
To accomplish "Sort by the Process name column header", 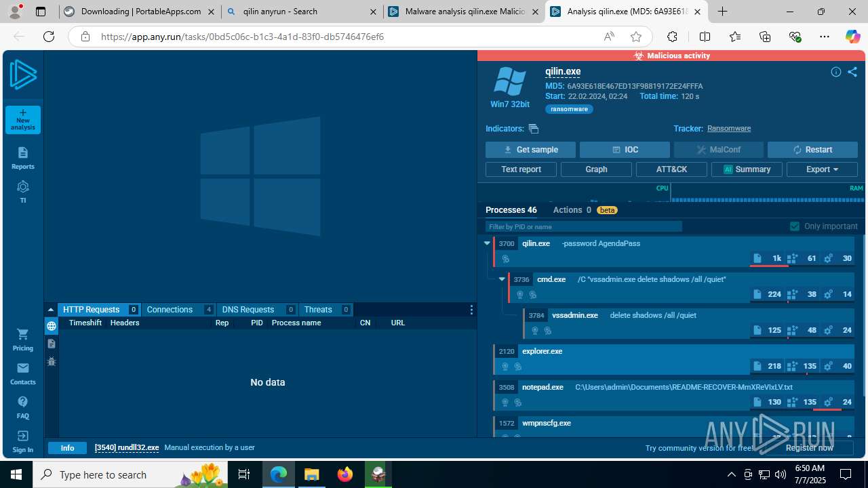I will (296, 323).
